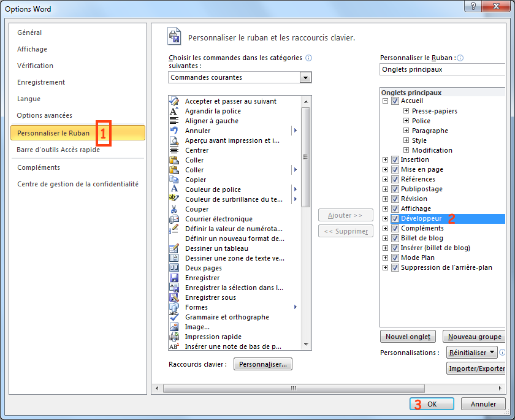Select Centre de gestion de la confidentialité
This screenshot has width=515, height=420.
tap(78, 184)
